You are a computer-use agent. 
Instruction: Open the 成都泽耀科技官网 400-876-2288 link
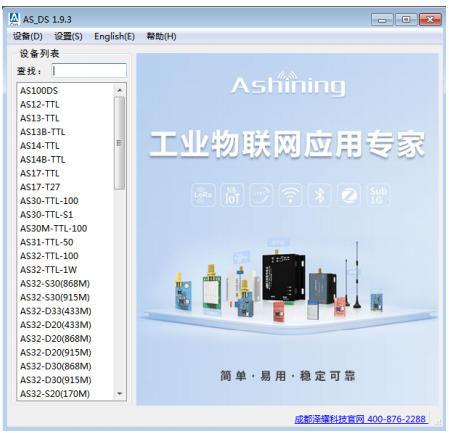(x=360, y=419)
